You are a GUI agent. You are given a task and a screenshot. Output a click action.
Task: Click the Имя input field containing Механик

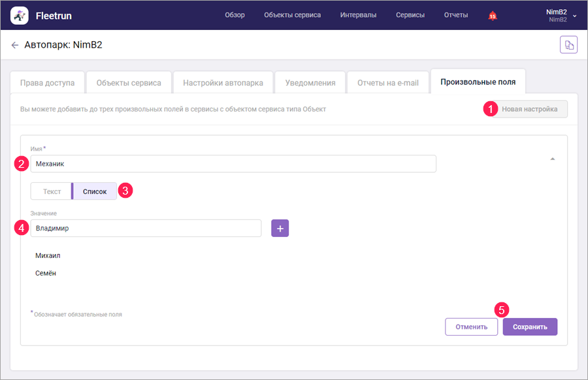click(233, 164)
